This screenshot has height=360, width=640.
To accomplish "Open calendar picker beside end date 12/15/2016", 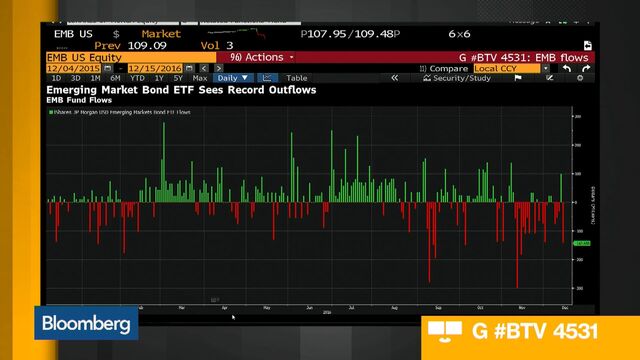I will (x=189, y=68).
